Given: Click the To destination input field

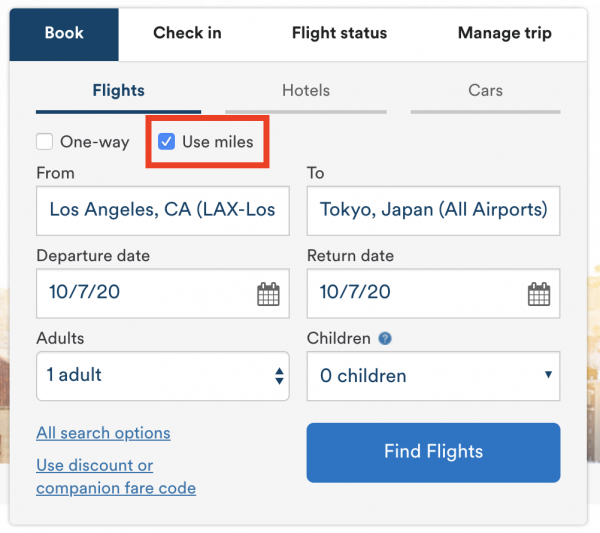Looking at the screenshot, I should (433, 210).
